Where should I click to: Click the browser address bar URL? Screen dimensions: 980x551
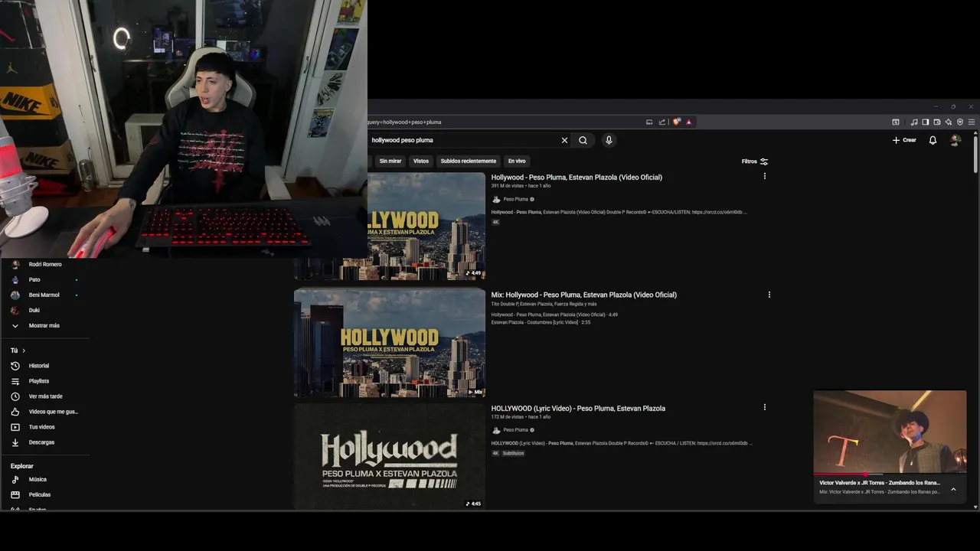(x=406, y=122)
